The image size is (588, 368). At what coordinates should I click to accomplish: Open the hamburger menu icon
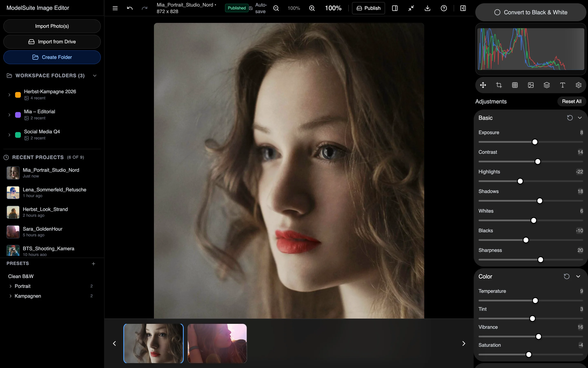(115, 8)
